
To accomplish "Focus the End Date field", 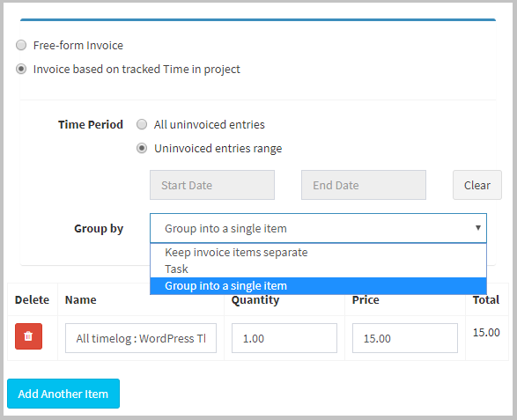I will pos(364,185).
